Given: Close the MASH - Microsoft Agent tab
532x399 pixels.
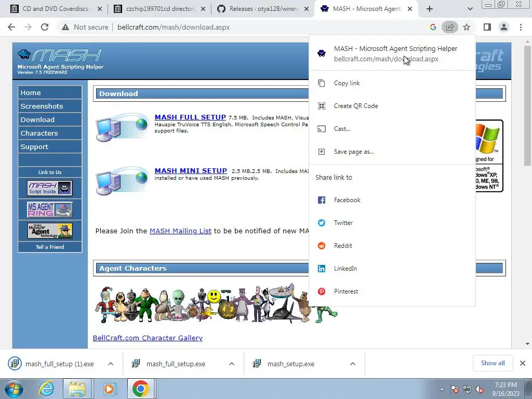Looking at the screenshot, I should (410, 9).
